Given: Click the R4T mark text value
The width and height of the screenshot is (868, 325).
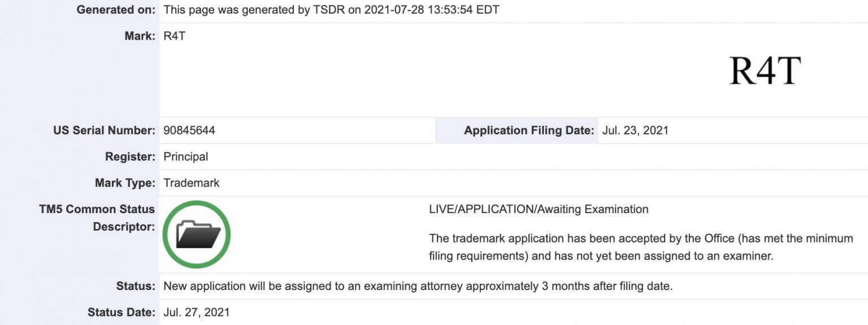Looking at the screenshot, I should pyautogui.click(x=174, y=36).
